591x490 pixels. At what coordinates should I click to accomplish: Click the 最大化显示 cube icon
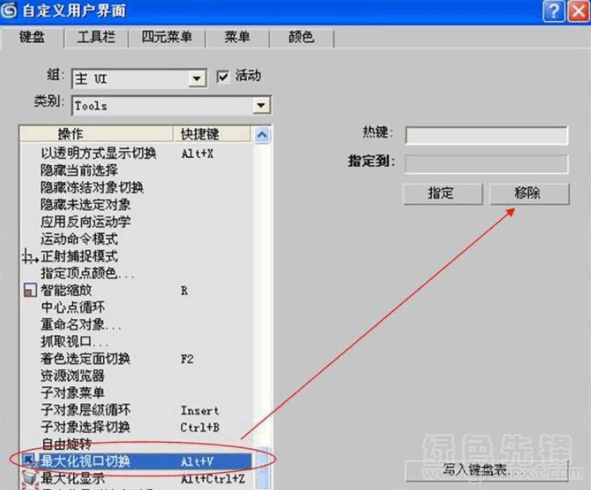[29, 478]
